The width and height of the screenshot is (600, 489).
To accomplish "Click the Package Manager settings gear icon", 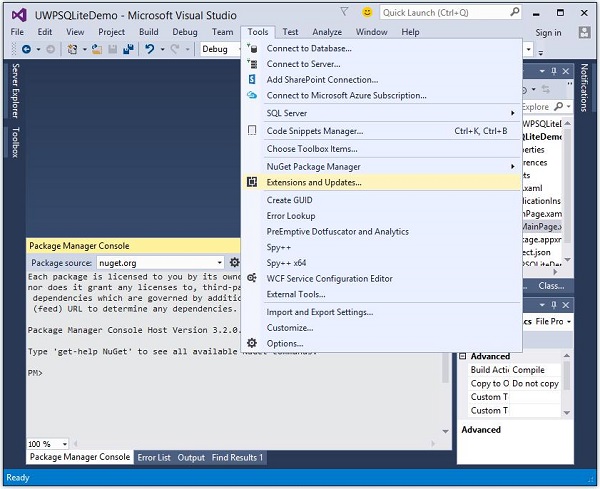I will click(235, 263).
